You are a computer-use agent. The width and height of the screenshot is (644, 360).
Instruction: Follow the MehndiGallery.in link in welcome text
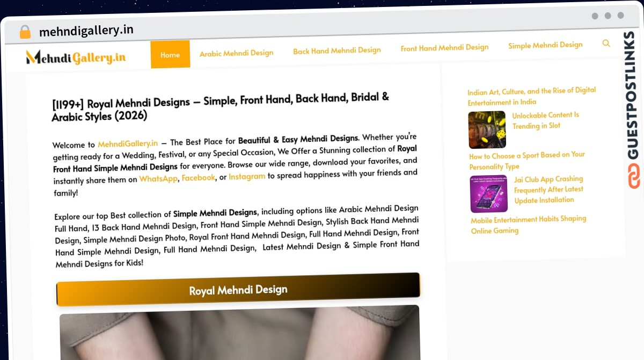128,144
